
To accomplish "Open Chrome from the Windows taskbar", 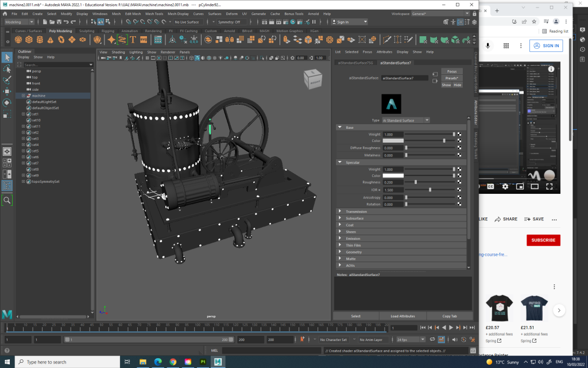I will (x=173, y=362).
